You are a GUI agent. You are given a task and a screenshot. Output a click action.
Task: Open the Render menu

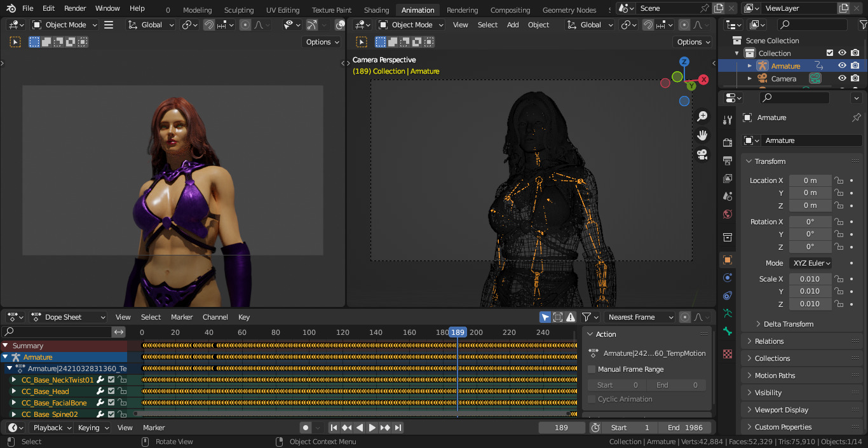(x=75, y=8)
